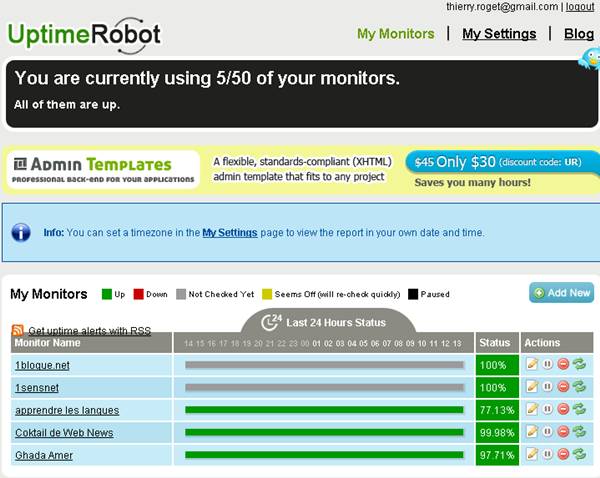The width and height of the screenshot is (600, 478).
Task: Pause the 1sensnet monitor
Action: point(548,386)
